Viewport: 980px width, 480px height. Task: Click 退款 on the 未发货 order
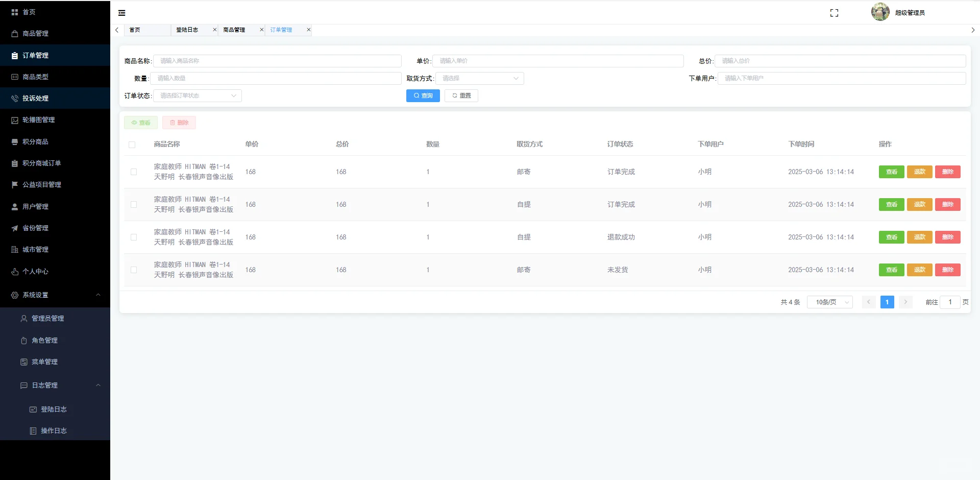(919, 270)
